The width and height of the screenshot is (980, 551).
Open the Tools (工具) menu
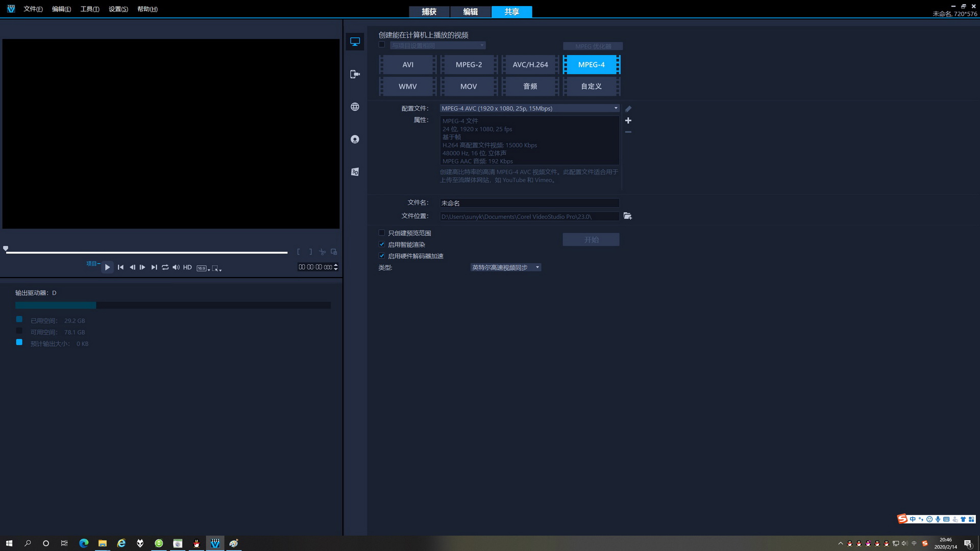90,9
